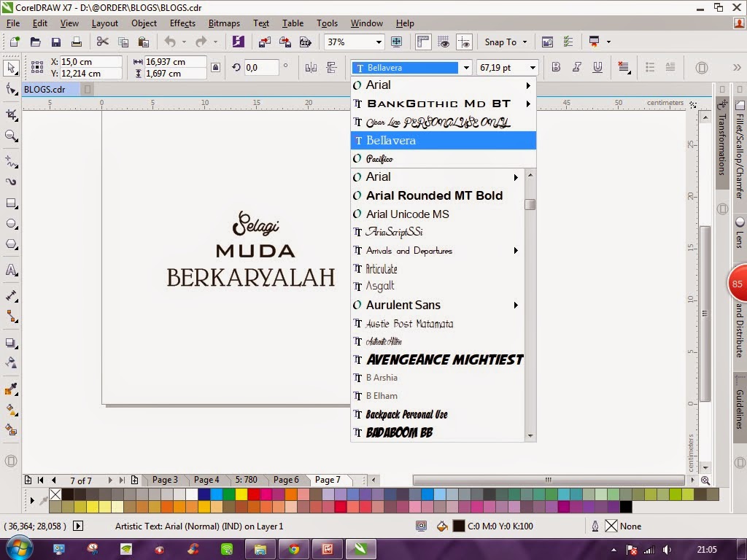Select the Ellipse tool
This screenshot has height=560, width=747.
(x=11, y=224)
